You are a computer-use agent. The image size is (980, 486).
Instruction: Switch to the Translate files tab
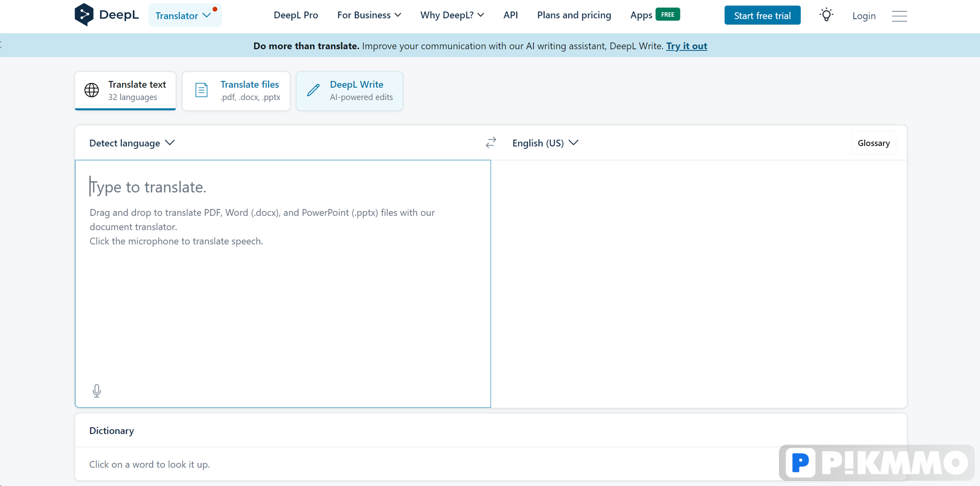(236, 90)
